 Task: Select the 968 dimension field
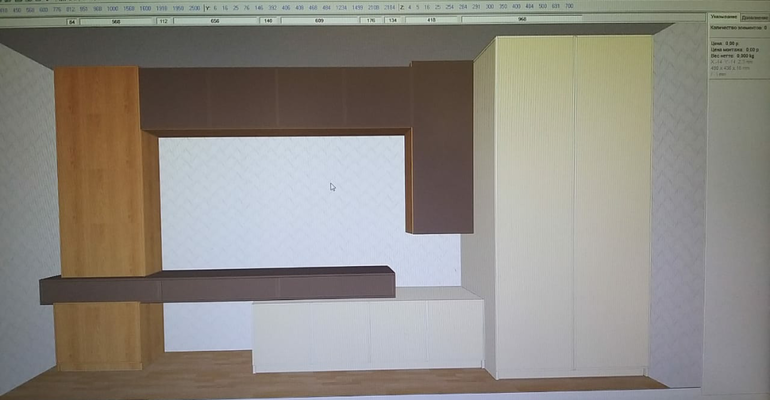tap(521, 19)
